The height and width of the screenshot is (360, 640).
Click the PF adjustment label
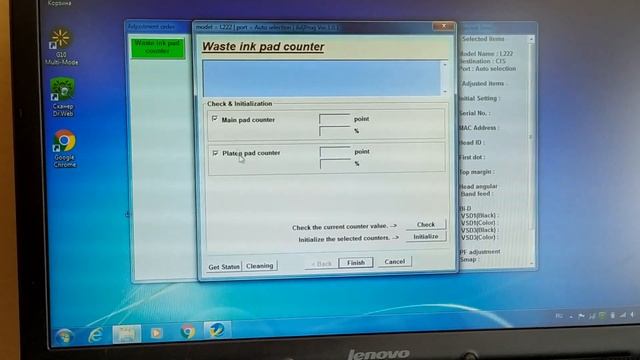pyautogui.click(x=480, y=251)
